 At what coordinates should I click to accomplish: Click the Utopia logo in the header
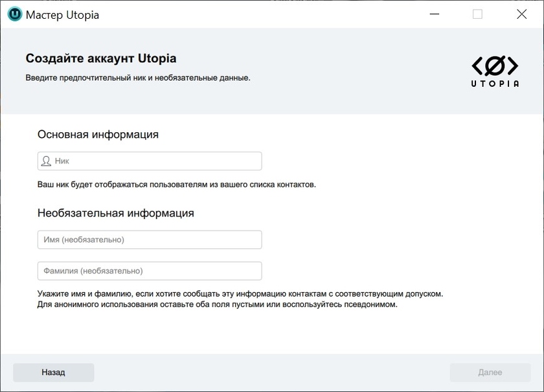tap(495, 71)
